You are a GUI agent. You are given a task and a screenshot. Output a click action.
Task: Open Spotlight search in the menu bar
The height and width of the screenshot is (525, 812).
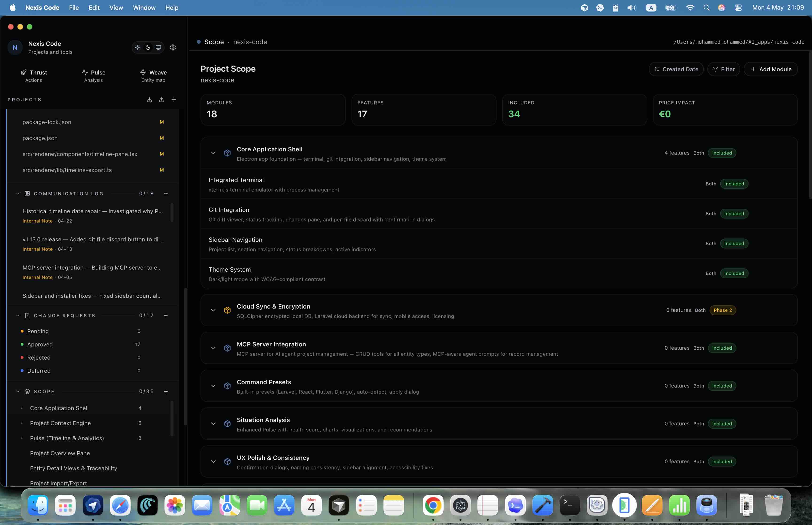[706, 8]
